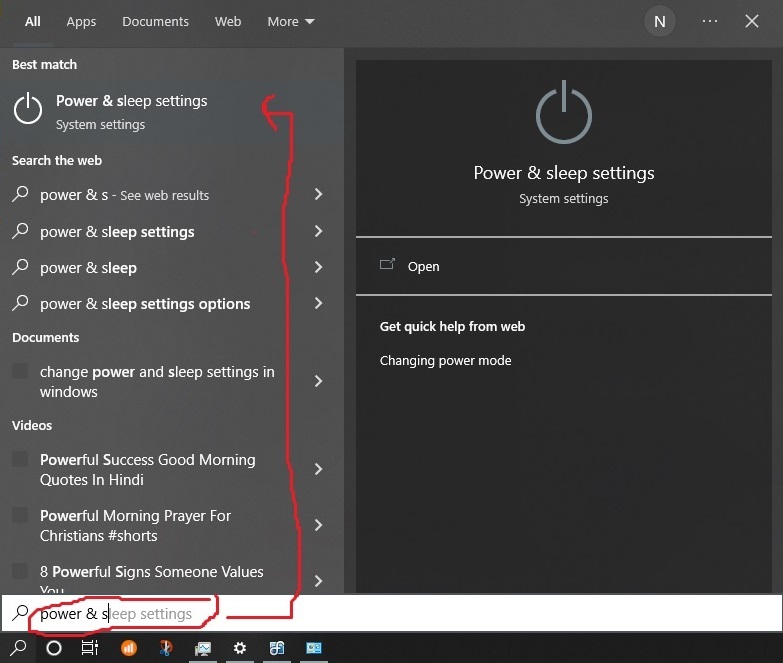Expand arrow for 'Powerful Morning Prayer' video

click(x=319, y=525)
